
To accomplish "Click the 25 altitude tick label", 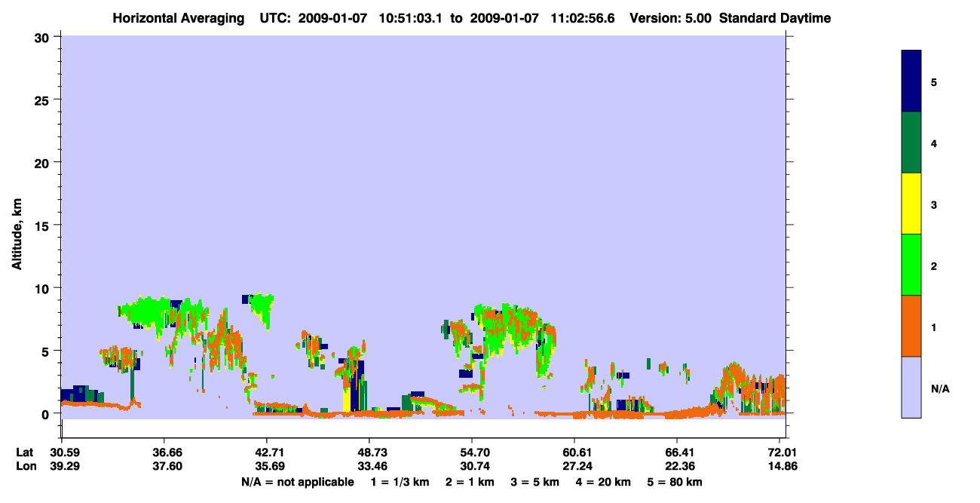I will pos(43,100).
